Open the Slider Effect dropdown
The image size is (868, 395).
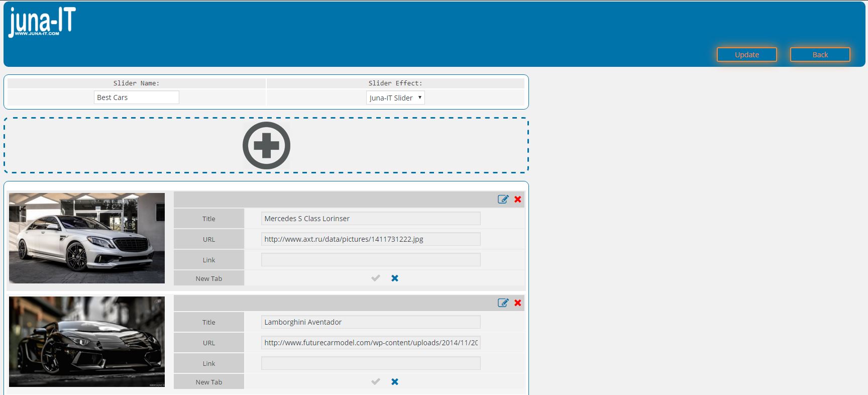click(395, 97)
